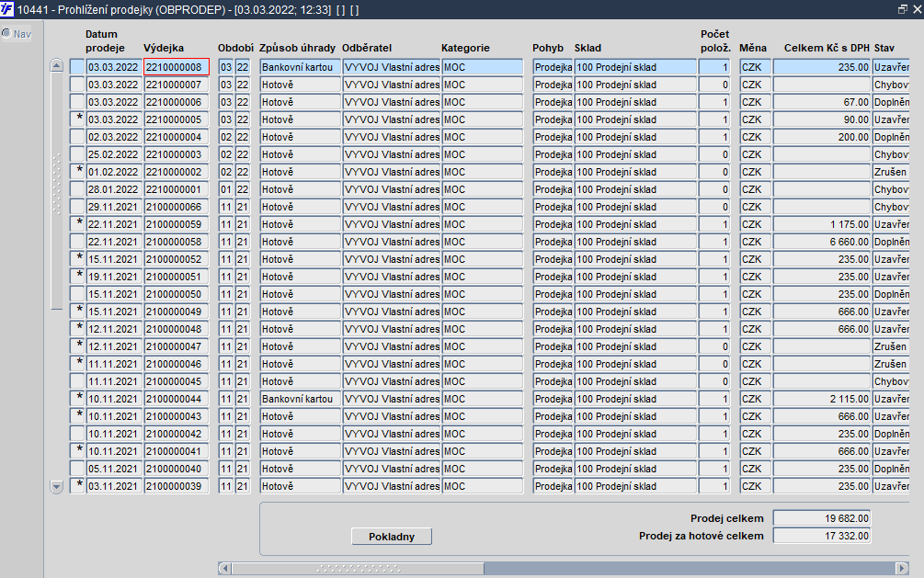The image size is (924, 578).
Task: Click sklad cell in row 2100000066
Action: (x=635, y=207)
